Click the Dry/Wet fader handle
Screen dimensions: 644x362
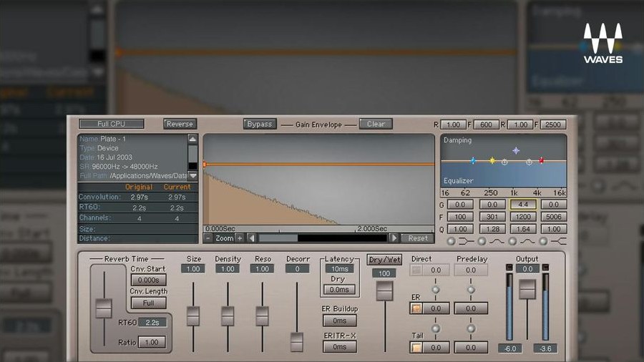pyautogui.click(x=384, y=291)
